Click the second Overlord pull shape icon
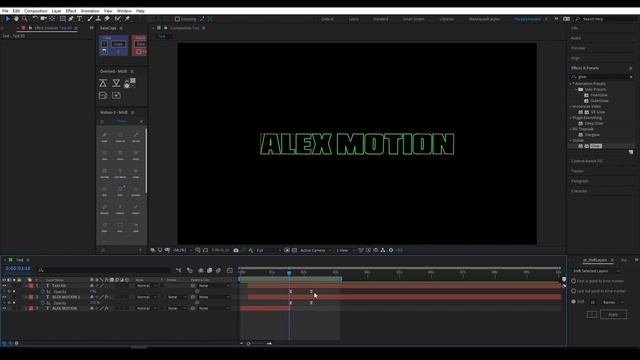 tap(116, 83)
